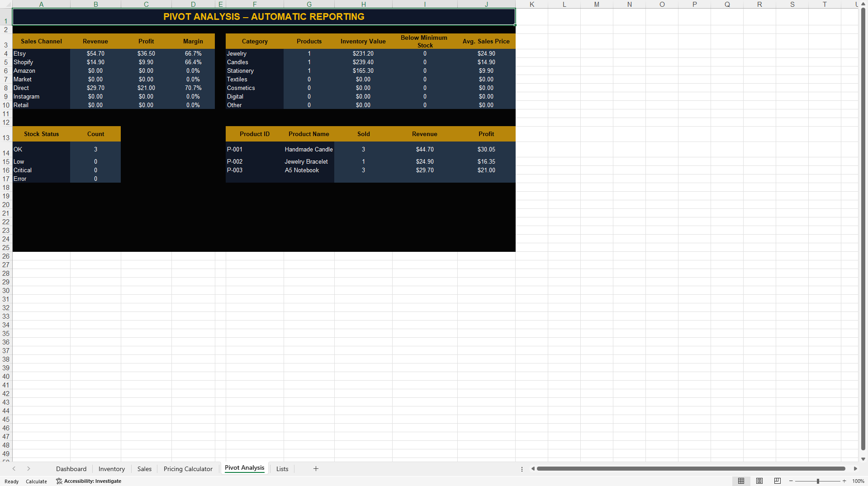Image resolution: width=868 pixels, height=486 pixels.
Task: Click Accessibility: Investigate in status bar
Action: pos(89,481)
